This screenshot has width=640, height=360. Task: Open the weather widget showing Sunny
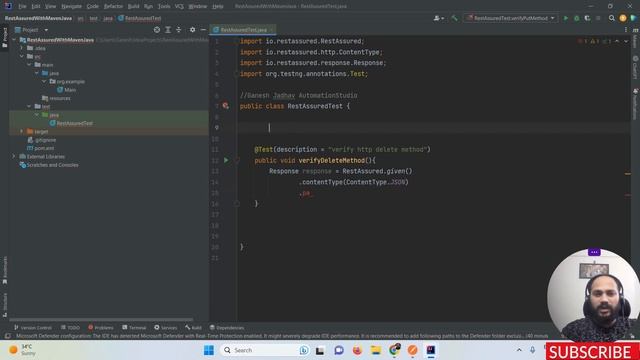click(x=22, y=350)
